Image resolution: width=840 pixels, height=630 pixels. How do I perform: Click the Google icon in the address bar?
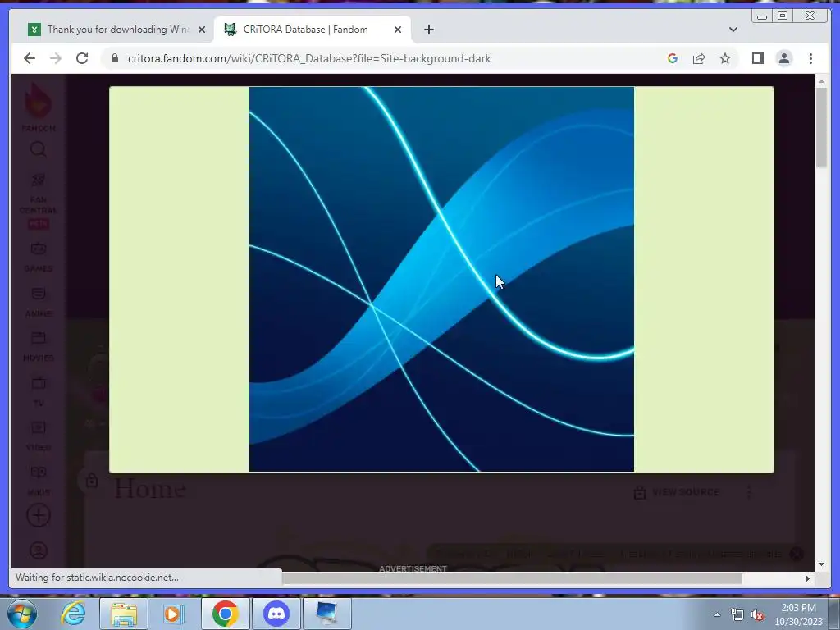[x=673, y=58]
